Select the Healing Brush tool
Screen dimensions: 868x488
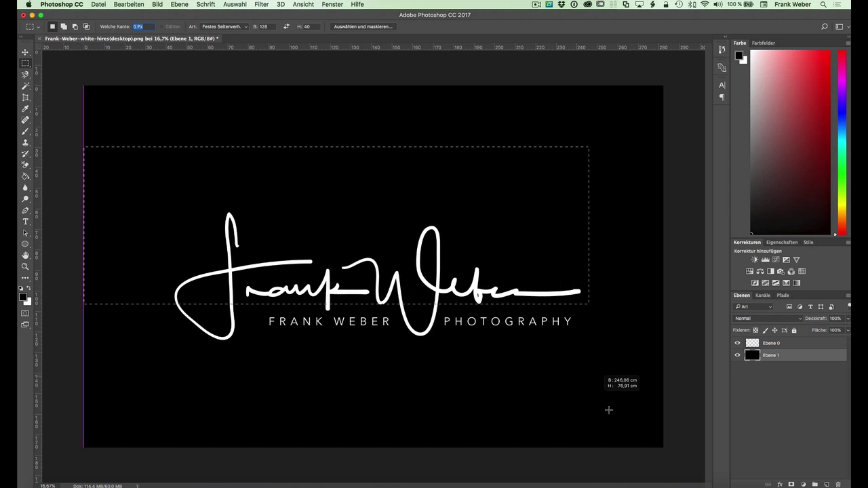pos(25,120)
